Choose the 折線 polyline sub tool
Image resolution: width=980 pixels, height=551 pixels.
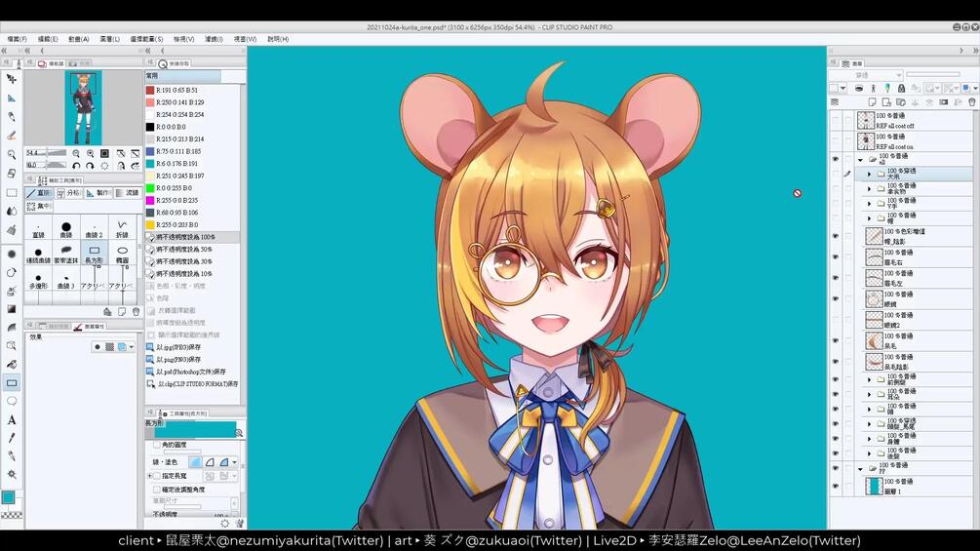pyautogui.click(x=122, y=228)
